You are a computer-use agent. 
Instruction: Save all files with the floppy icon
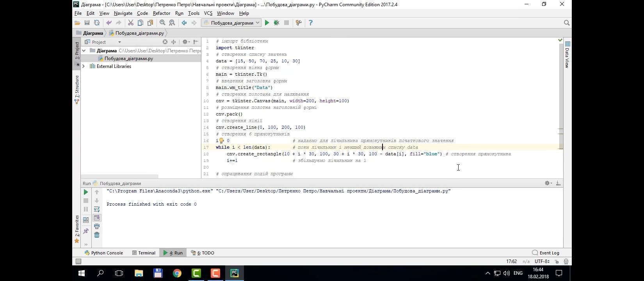(87, 23)
